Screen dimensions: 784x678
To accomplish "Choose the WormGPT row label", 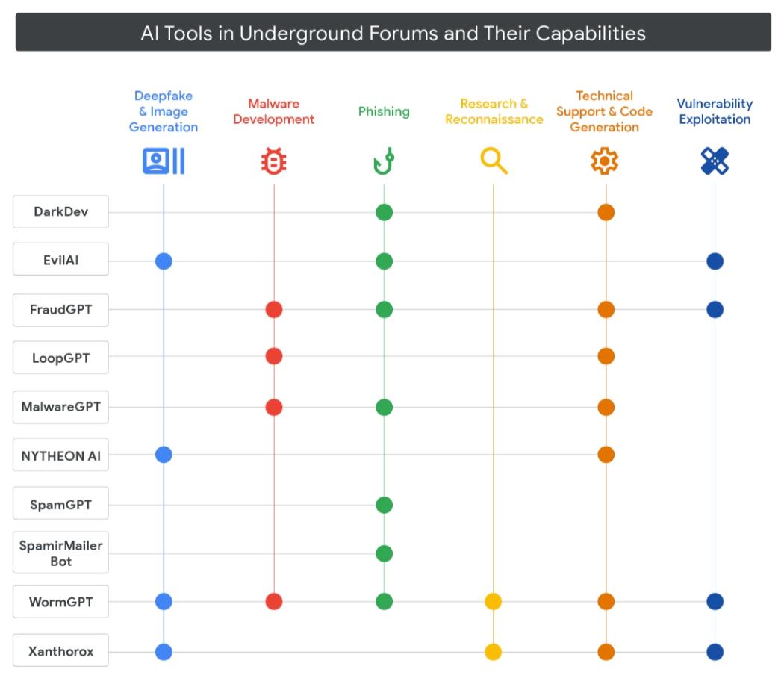I will pos(61,602).
